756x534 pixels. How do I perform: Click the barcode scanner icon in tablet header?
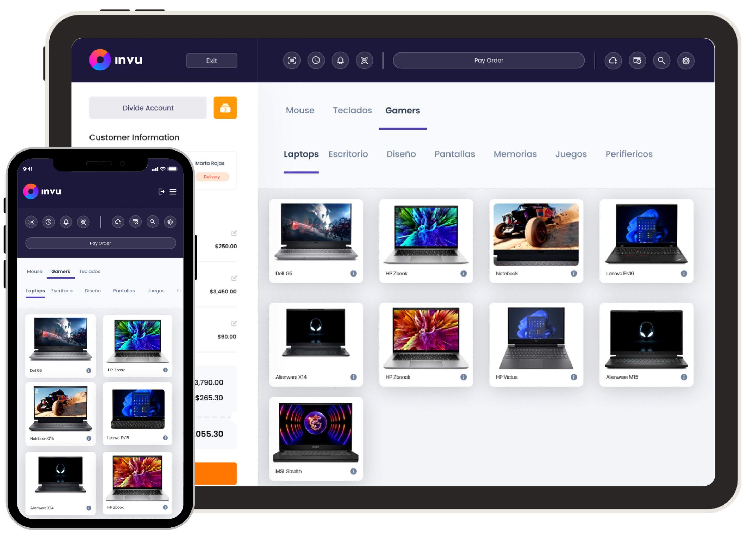pos(291,61)
